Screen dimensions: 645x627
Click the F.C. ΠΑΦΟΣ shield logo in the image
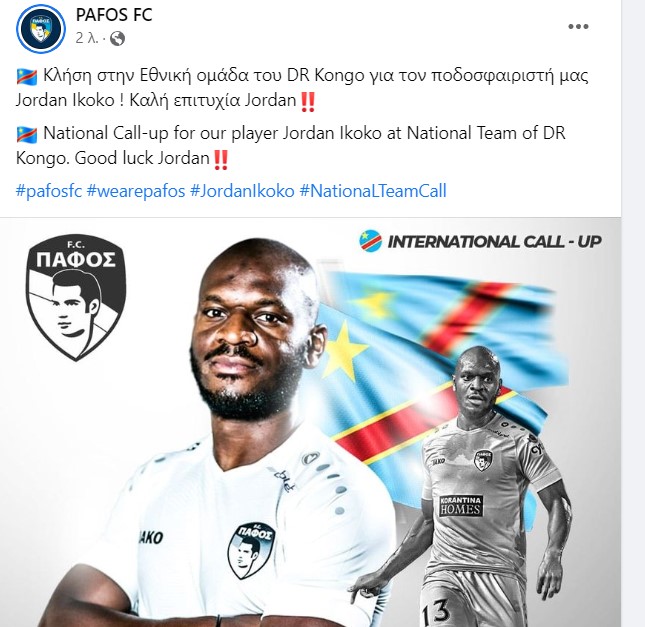75,297
